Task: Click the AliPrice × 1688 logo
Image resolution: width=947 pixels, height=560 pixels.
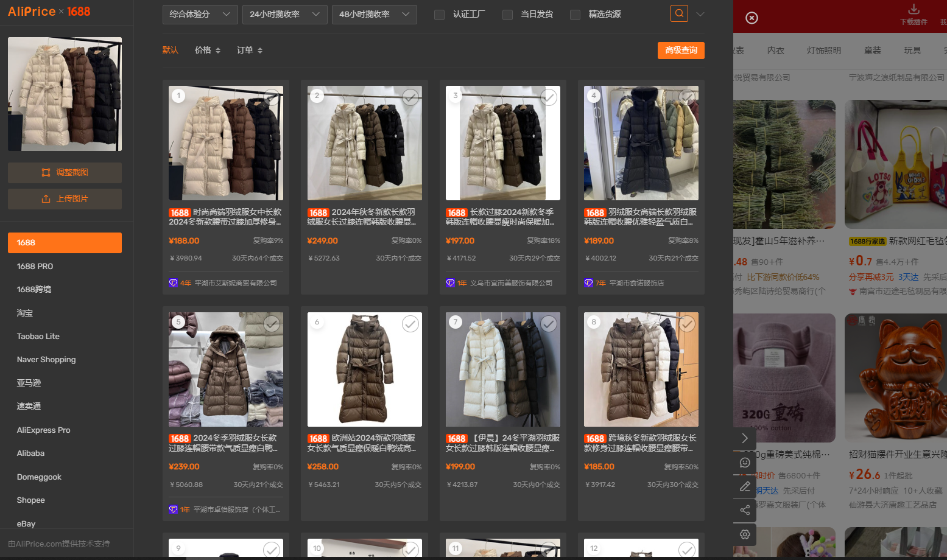Action: [x=49, y=12]
